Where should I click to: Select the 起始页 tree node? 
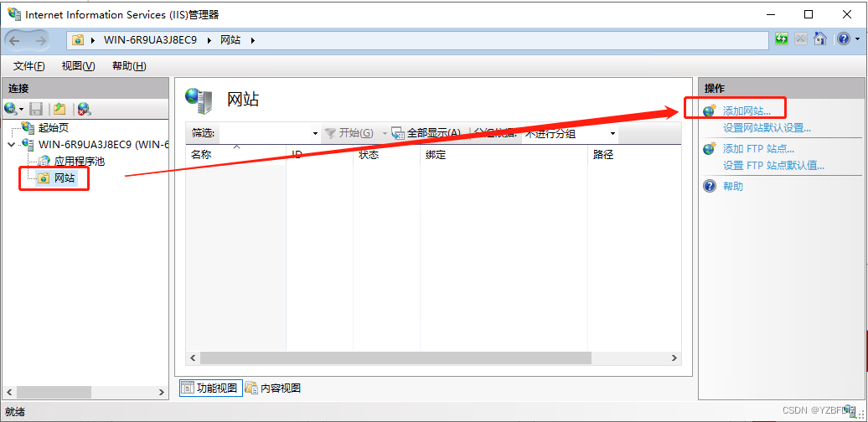click(54, 128)
